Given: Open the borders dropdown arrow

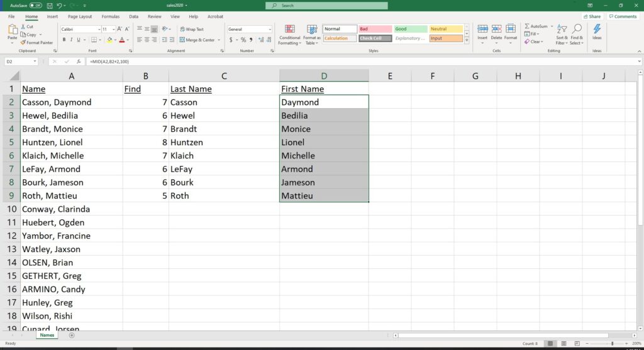Looking at the screenshot, I should 100,40.
